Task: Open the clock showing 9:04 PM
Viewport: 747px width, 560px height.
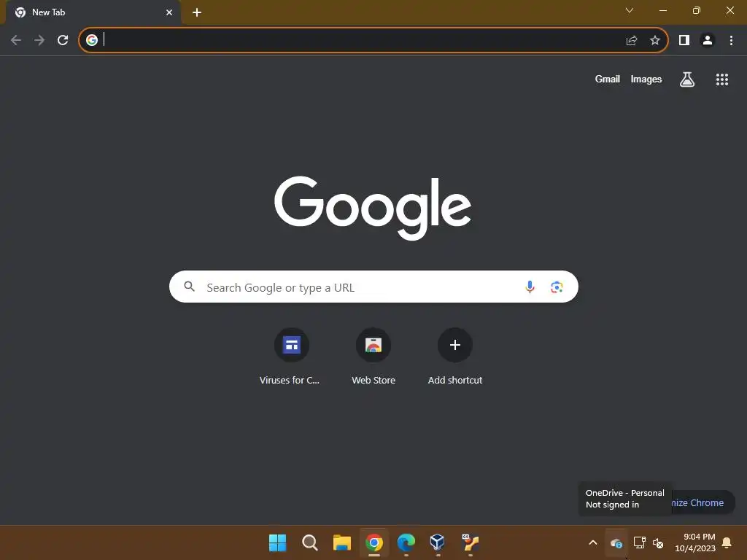Action: (x=695, y=542)
